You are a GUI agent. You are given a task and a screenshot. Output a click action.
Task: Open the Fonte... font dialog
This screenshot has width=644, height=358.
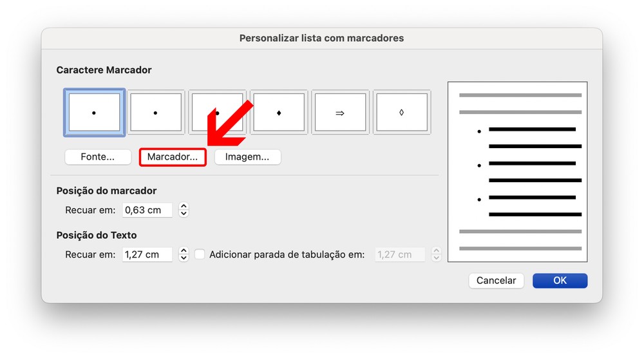tap(98, 157)
